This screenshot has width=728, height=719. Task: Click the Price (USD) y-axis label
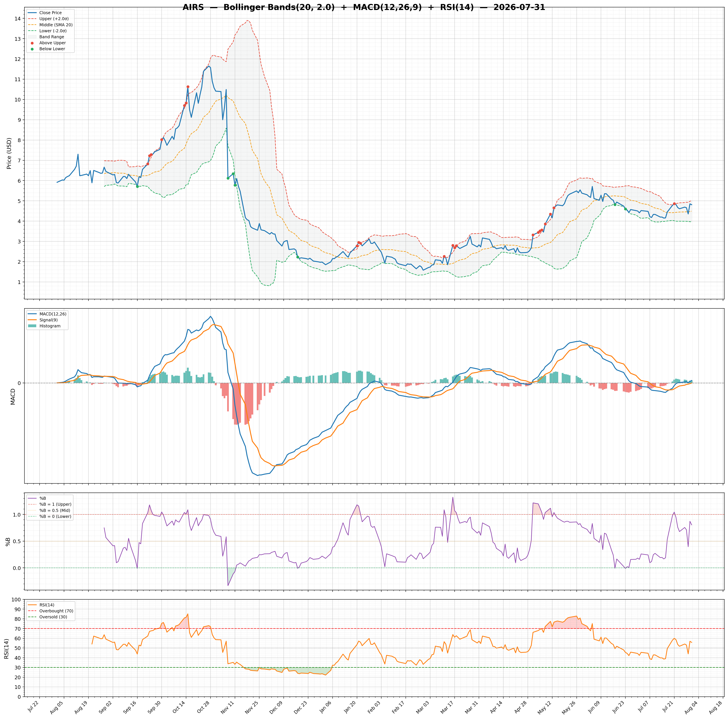pyautogui.click(x=9, y=153)
